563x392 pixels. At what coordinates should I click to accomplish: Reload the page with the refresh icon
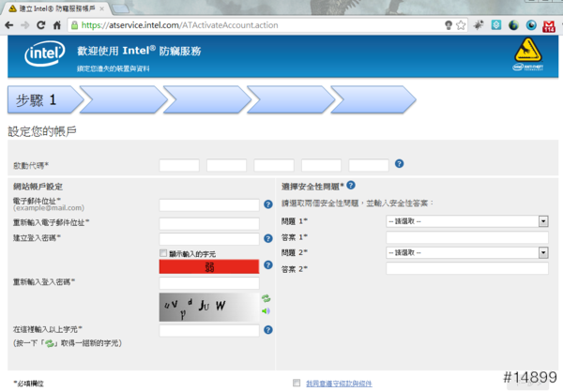point(41,25)
